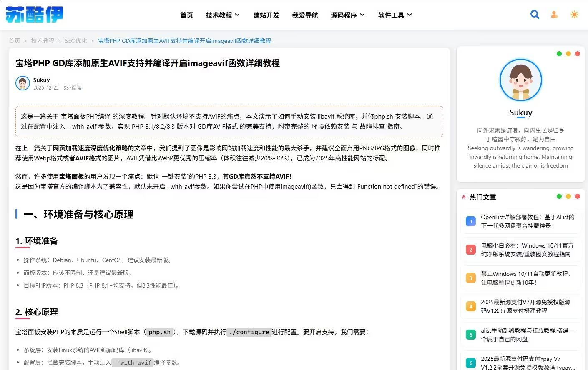Click the red dot on the 热门文章 card
This screenshot has height=370, width=588.
pos(578,196)
